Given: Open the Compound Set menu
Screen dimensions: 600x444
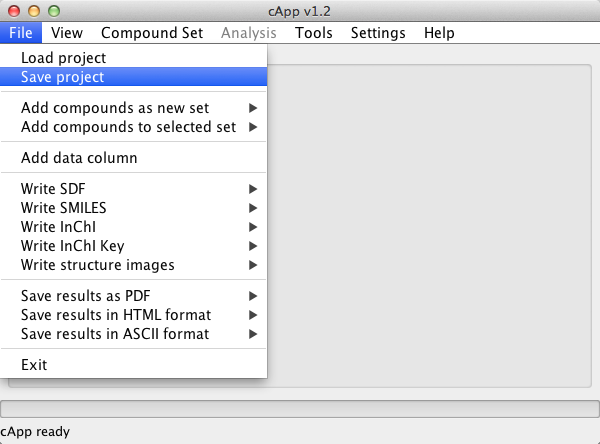Looking at the screenshot, I should (x=152, y=33).
